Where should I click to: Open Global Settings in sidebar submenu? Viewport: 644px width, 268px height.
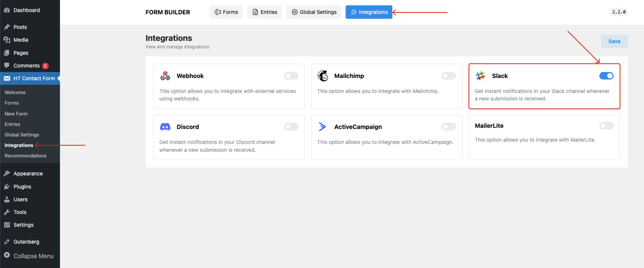tap(22, 135)
